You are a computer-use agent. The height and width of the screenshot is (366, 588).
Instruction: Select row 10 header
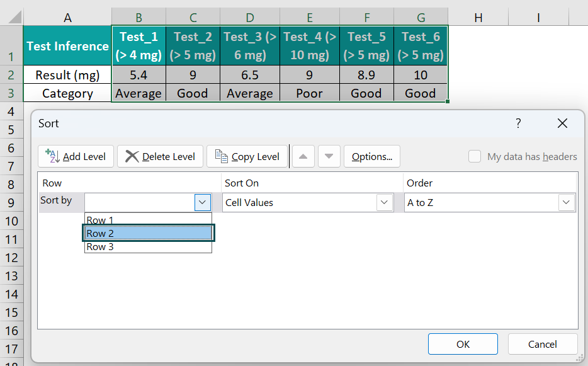[11, 220]
